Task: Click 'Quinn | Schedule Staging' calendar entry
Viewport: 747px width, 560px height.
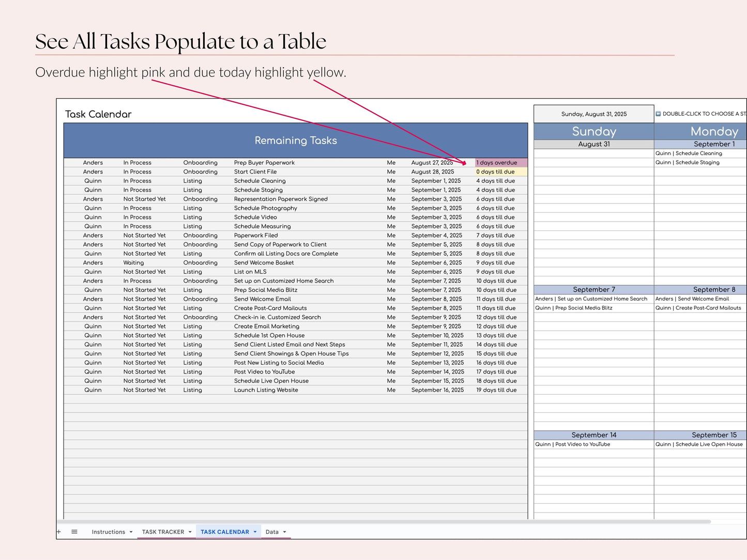Action: [687, 163]
